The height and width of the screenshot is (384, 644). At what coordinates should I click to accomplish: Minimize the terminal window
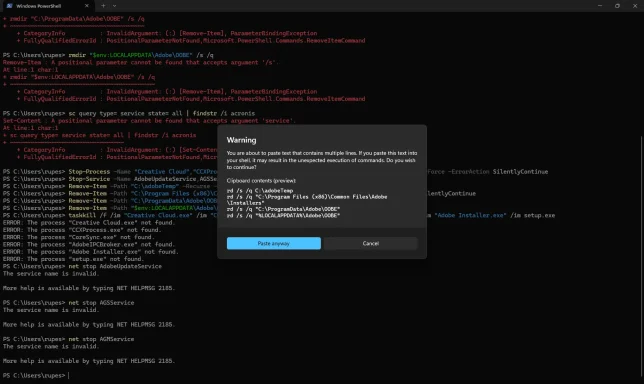click(600, 6)
